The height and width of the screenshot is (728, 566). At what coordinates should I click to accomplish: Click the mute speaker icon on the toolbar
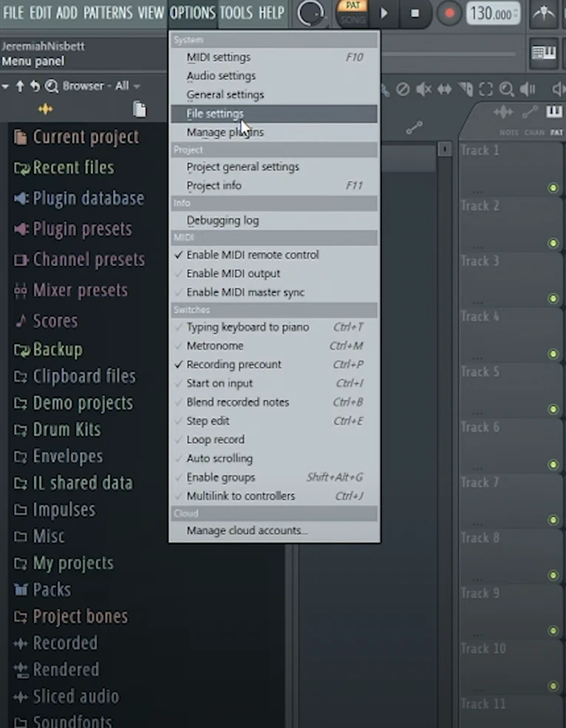(423, 89)
